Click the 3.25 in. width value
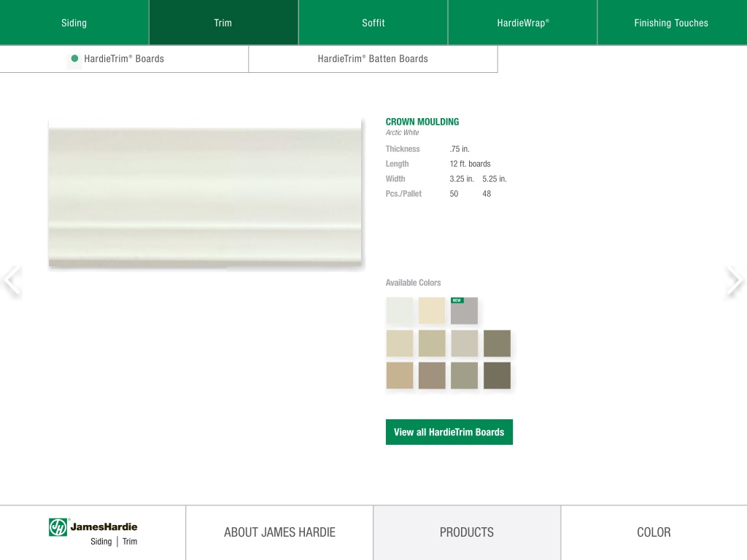Screen dimensions: 747x560 tap(462, 179)
